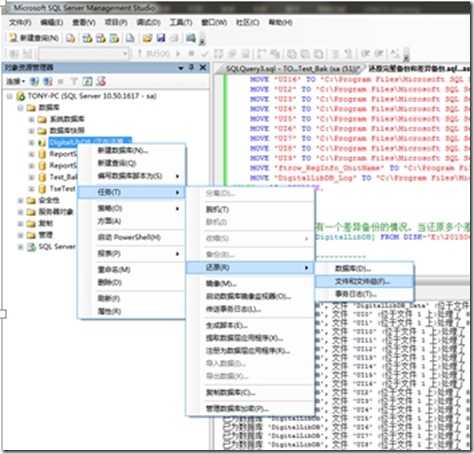Image resolution: width=474 pixels, height=454 pixels.
Task: Open the Community (社区) menu
Action: click(x=248, y=22)
